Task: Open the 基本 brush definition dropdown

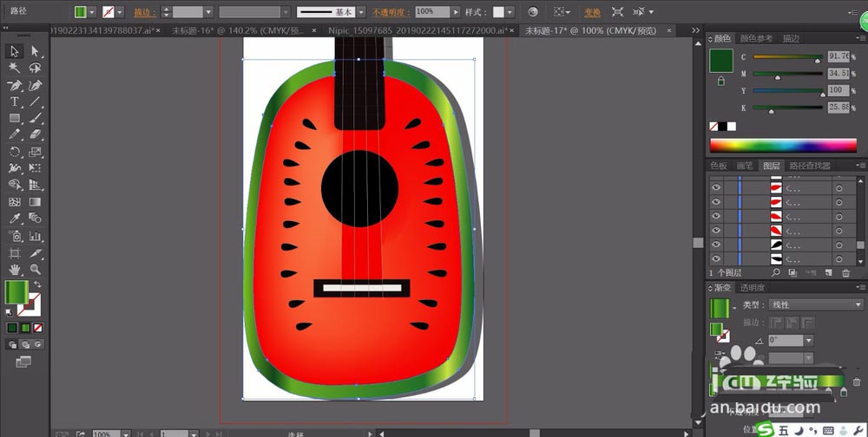Action: [361, 11]
